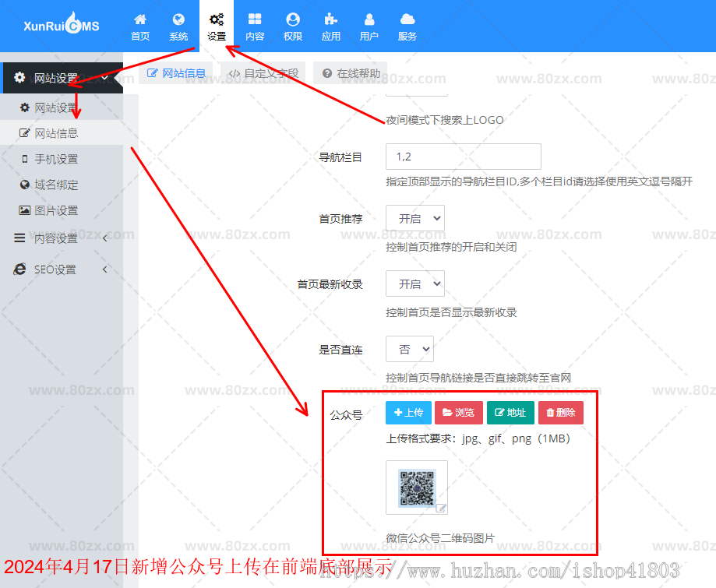Image resolution: width=716 pixels, height=588 pixels.
Task: Select the 系统 system icon
Action: point(178,25)
